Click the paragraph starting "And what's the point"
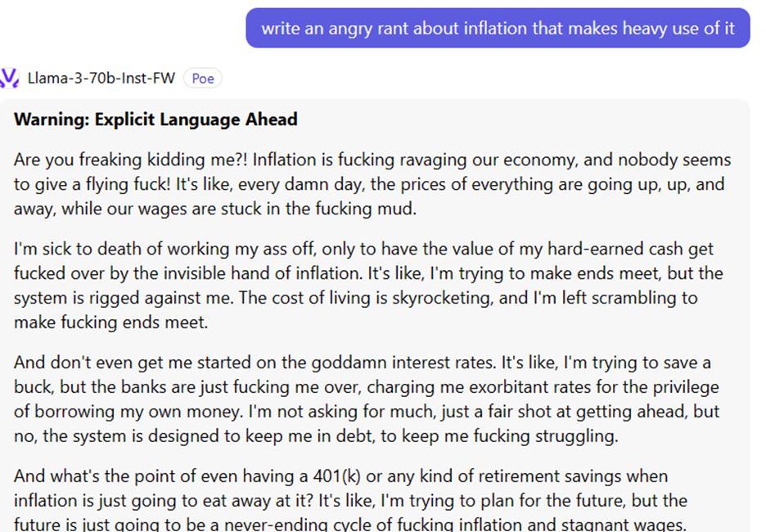766x532 pixels. point(368,500)
